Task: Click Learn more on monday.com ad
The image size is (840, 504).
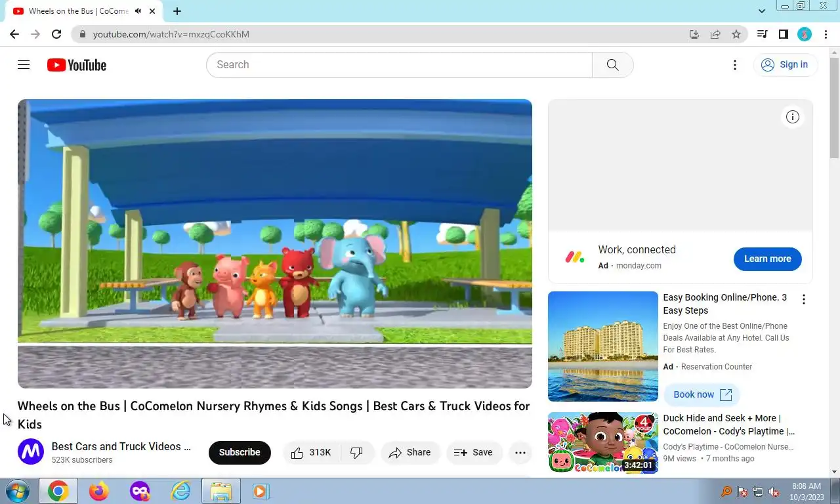Action: click(x=767, y=259)
